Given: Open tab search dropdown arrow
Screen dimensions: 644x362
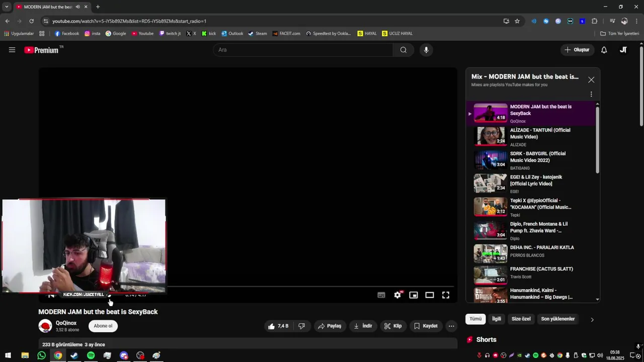Looking at the screenshot, I should 7,7.
